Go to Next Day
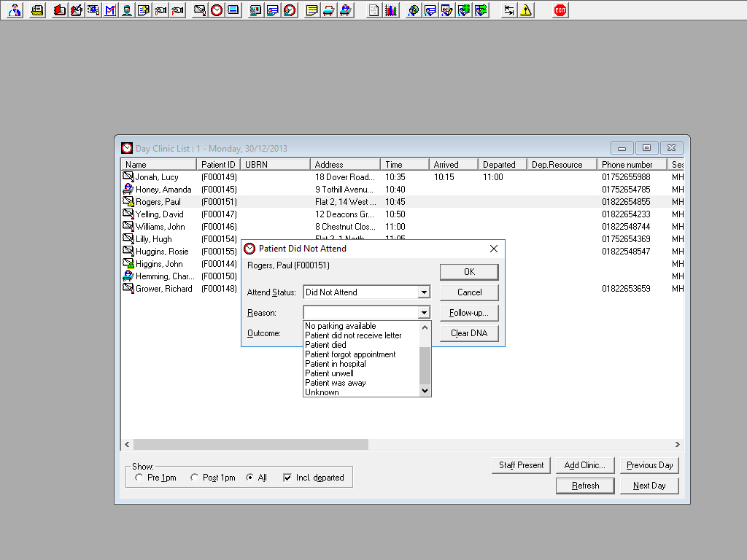 click(649, 486)
